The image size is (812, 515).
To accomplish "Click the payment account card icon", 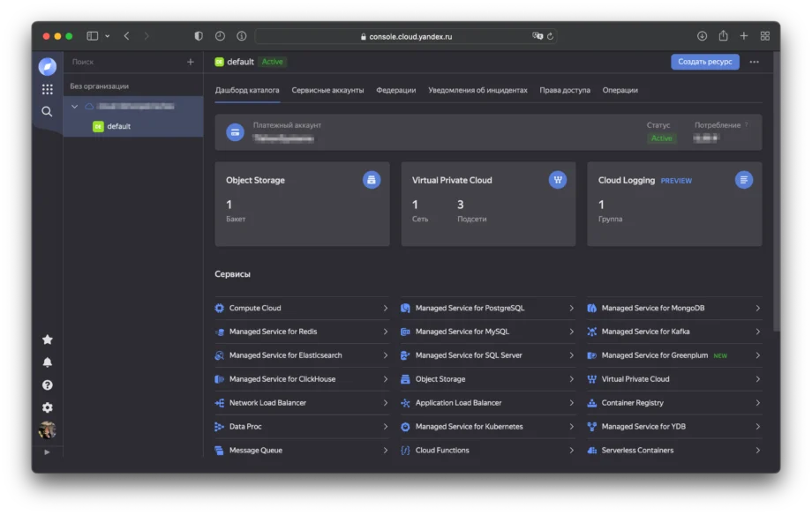I will tap(235, 132).
